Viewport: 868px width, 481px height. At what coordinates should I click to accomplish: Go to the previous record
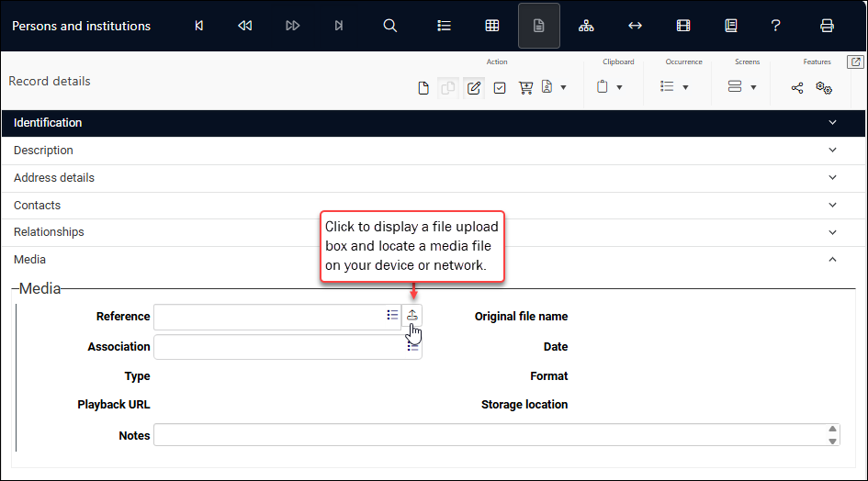pos(244,26)
